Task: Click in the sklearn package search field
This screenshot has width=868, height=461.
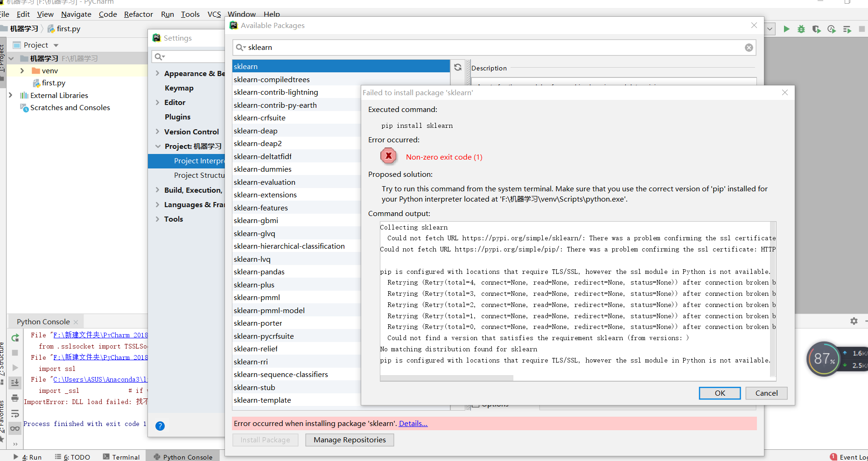Action: click(x=494, y=48)
